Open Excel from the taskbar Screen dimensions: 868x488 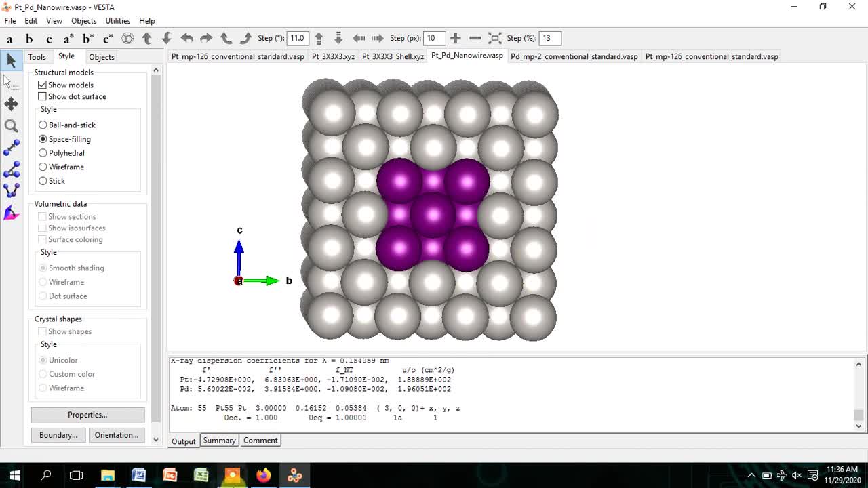click(201, 475)
